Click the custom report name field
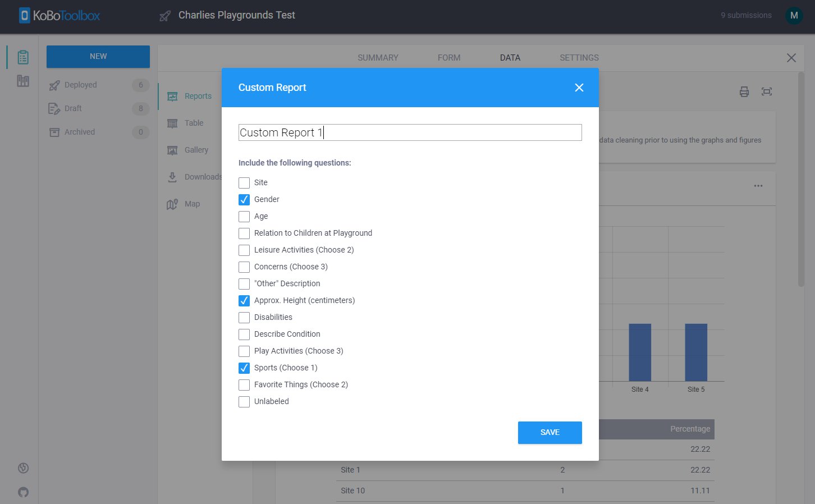The width and height of the screenshot is (815, 504). coord(410,132)
